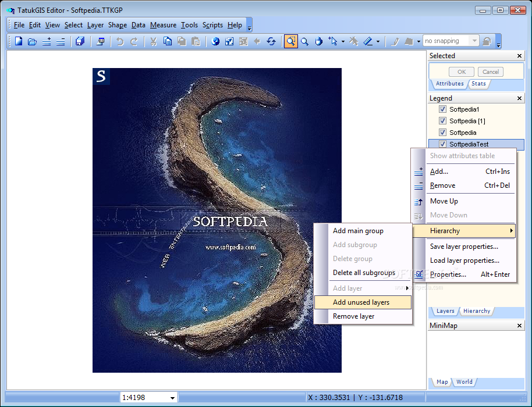Screen dimensions: 532x407
Task: Click the Save all toolbar icon
Action: [x=80, y=41]
